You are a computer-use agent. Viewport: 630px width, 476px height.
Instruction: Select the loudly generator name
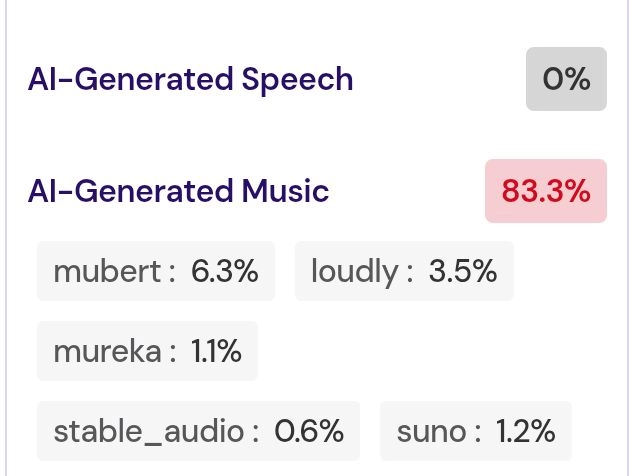355,273
